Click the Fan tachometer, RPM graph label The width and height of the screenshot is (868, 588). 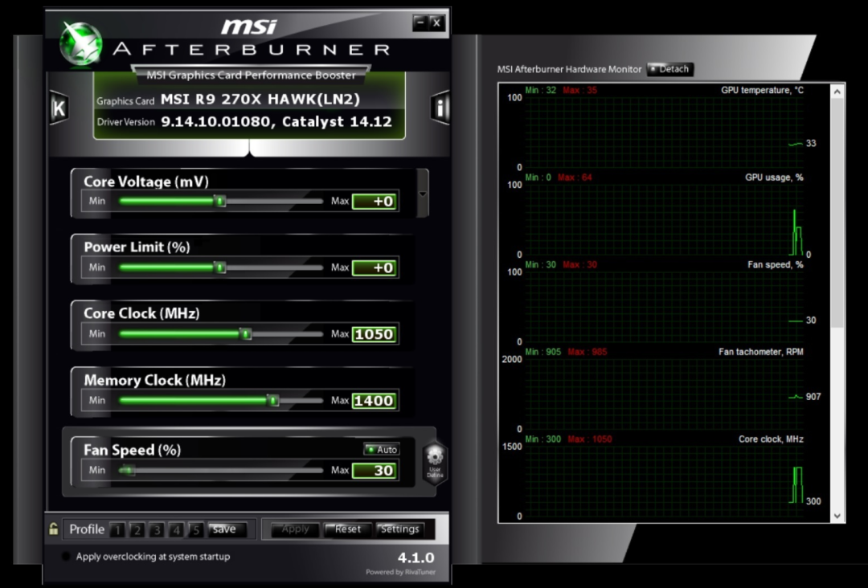click(760, 352)
